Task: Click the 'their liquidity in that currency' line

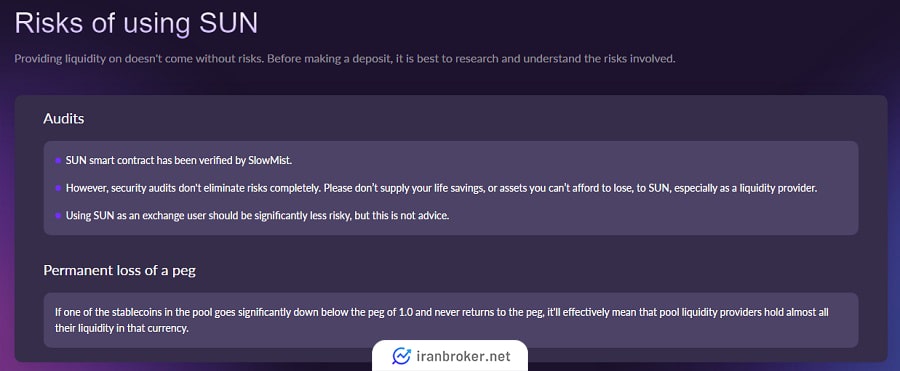Action: 122,329
